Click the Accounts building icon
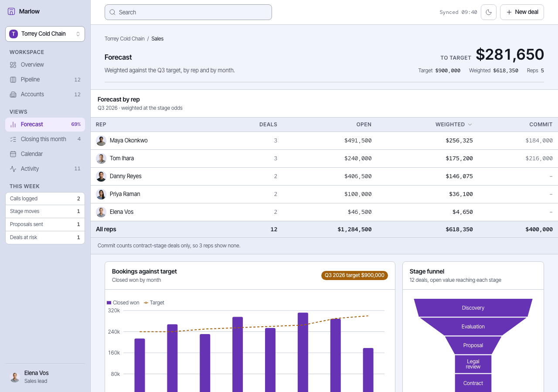The image size is (558, 392). pyautogui.click(x=13, y=94)
